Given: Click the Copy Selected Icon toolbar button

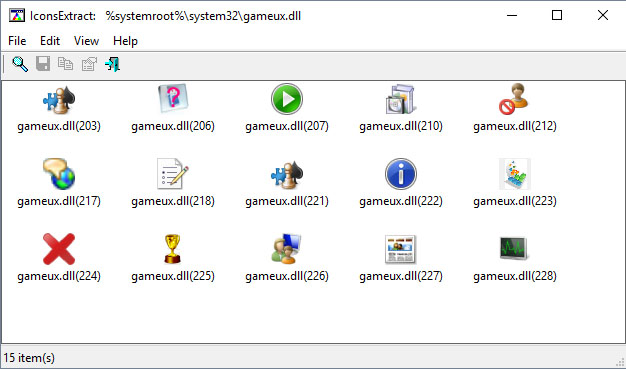Looking at the screenshot, I should [66, 64].
